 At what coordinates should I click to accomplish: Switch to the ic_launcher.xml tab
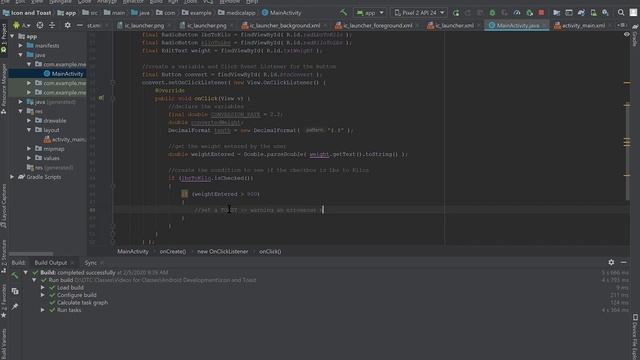click(453, 25)
